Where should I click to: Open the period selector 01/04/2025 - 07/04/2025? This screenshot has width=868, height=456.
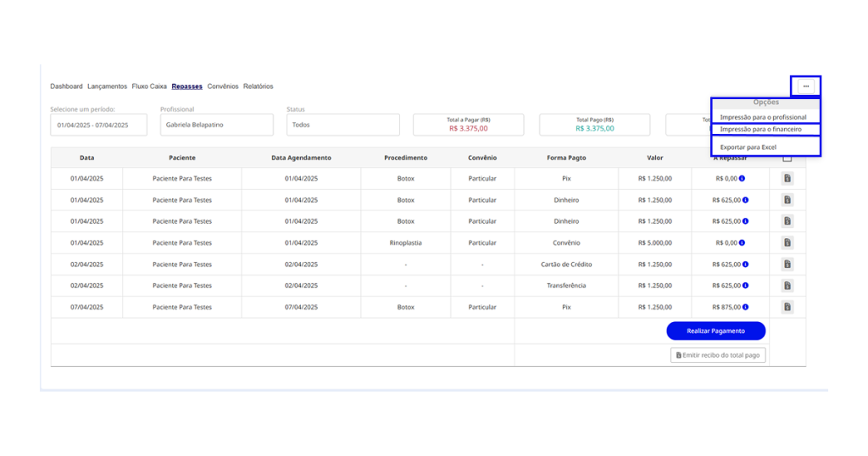[x=98, y=125]
